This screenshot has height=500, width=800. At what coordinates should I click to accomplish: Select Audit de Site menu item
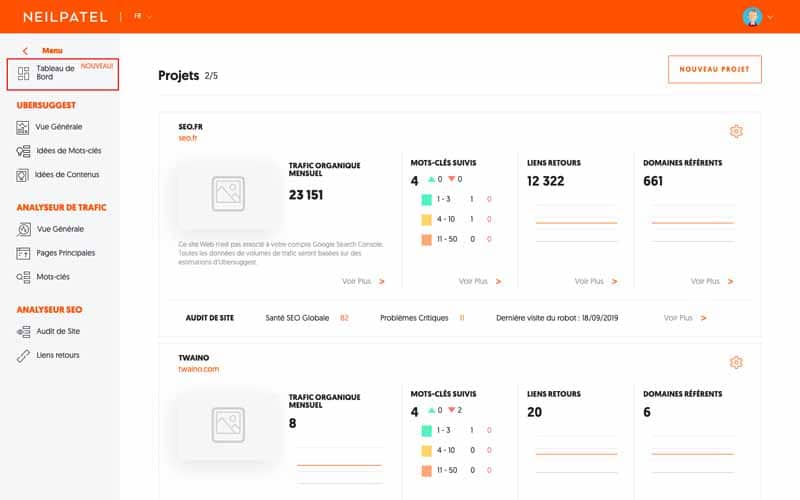[x=58, y=331]
